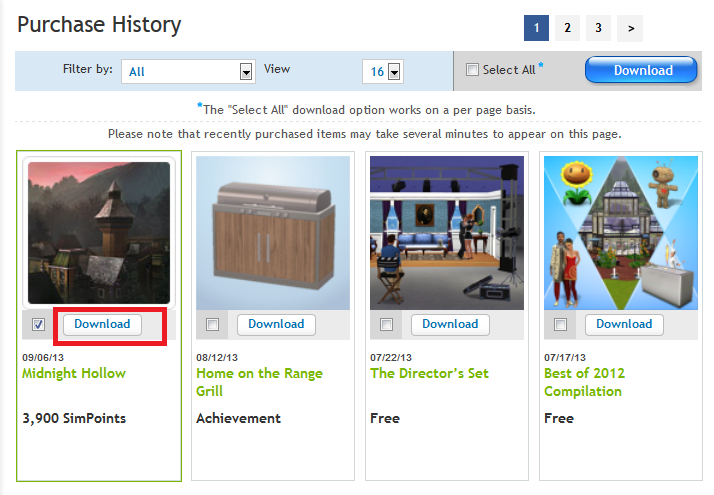
Task: Open The Director's Set title link
Action: point(429,373)
